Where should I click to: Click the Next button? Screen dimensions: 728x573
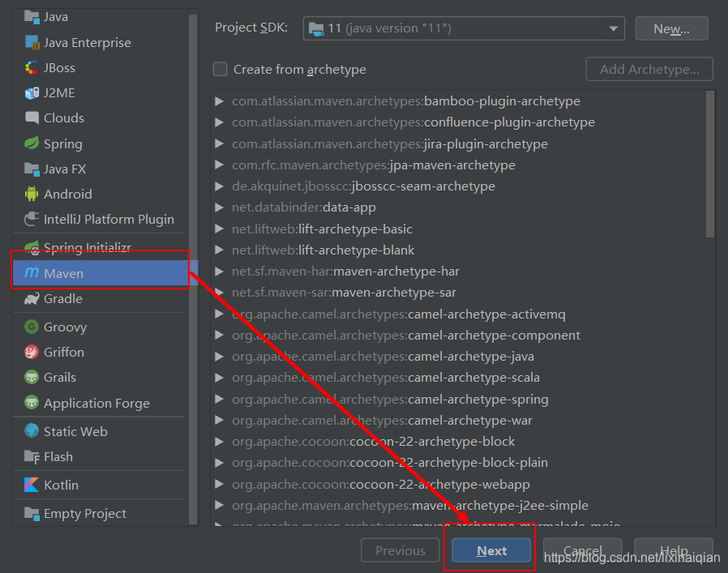(491, 550)
